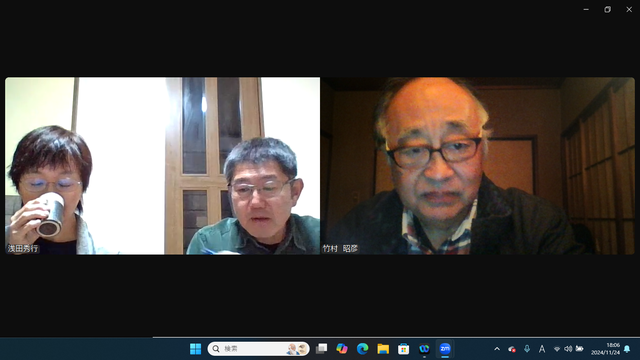Screen dimensions: 640x360
Task: Click the search highlights image in search box
Action: (297, 349)
